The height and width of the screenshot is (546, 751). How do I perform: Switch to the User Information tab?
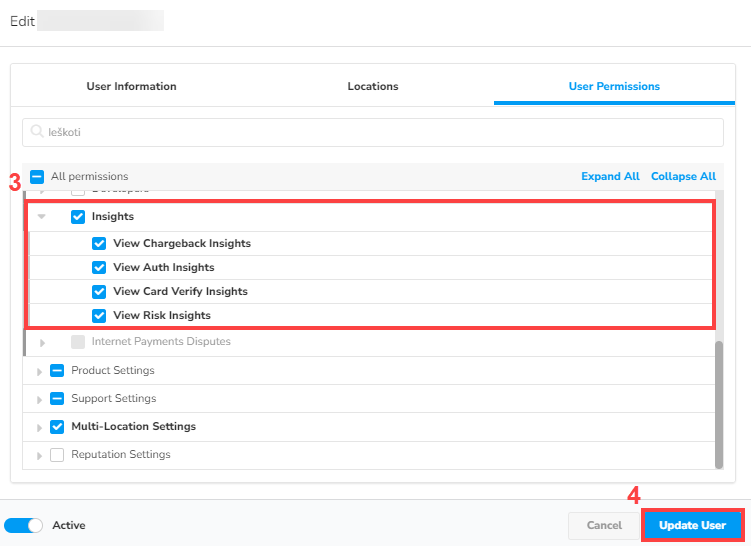coord(131,86)
